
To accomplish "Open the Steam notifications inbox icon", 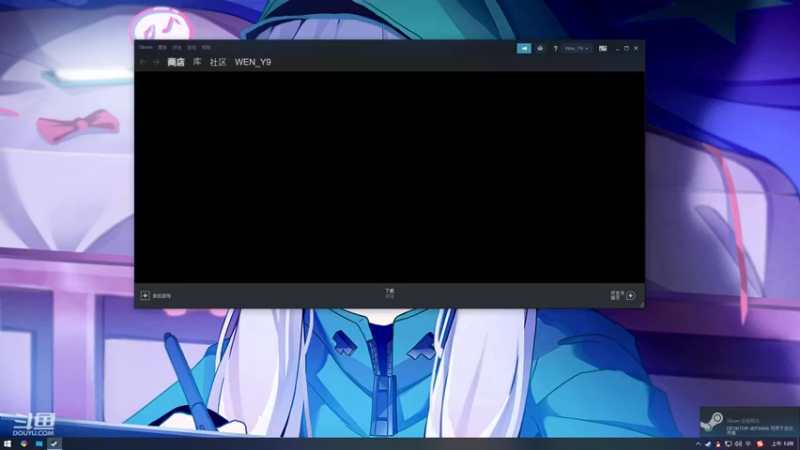I will (x=540, y=48).
